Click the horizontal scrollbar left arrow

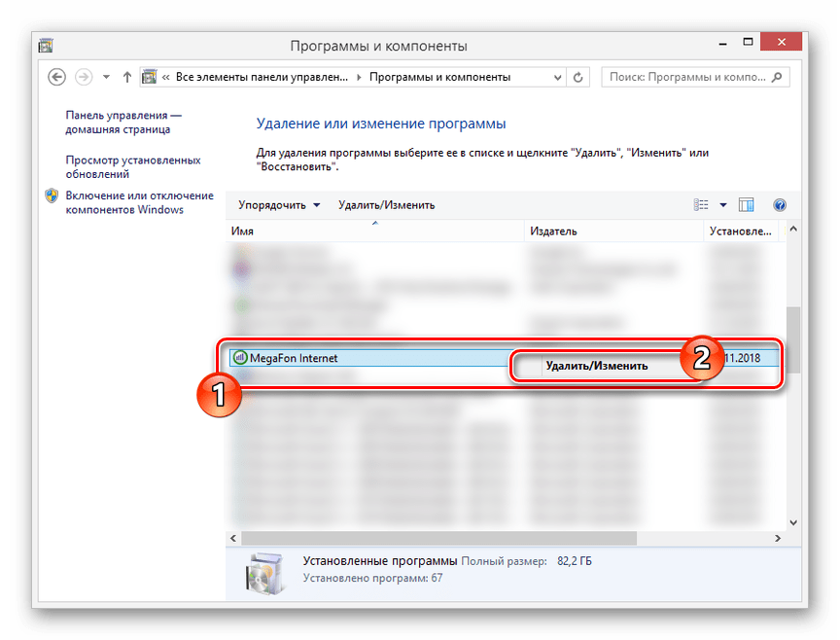click(x=233, y=538)
